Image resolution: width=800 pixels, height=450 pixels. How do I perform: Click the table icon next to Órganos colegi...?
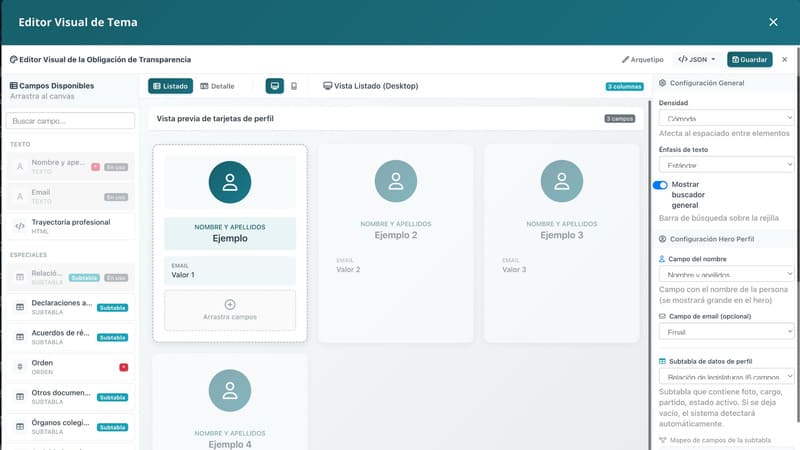(20, 427)
